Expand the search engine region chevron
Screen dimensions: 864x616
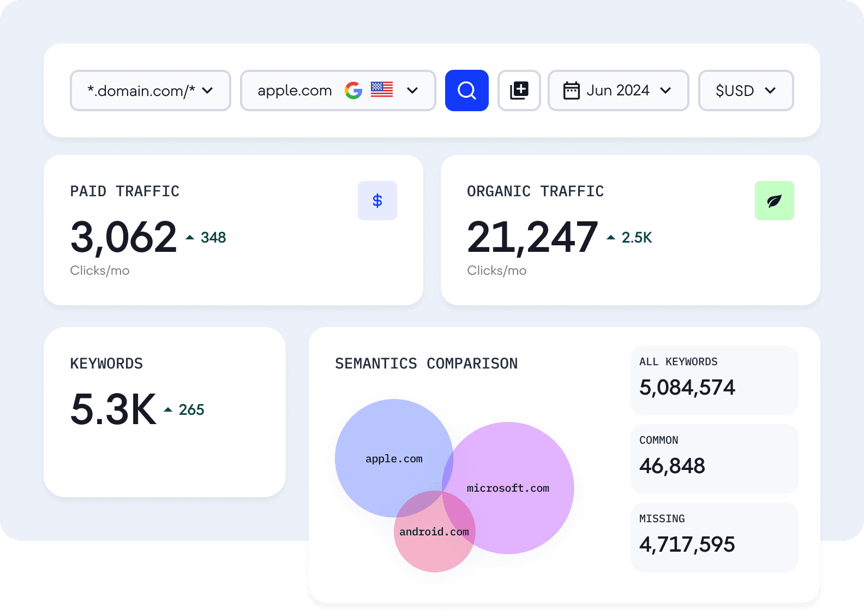(x=412, y=90)
